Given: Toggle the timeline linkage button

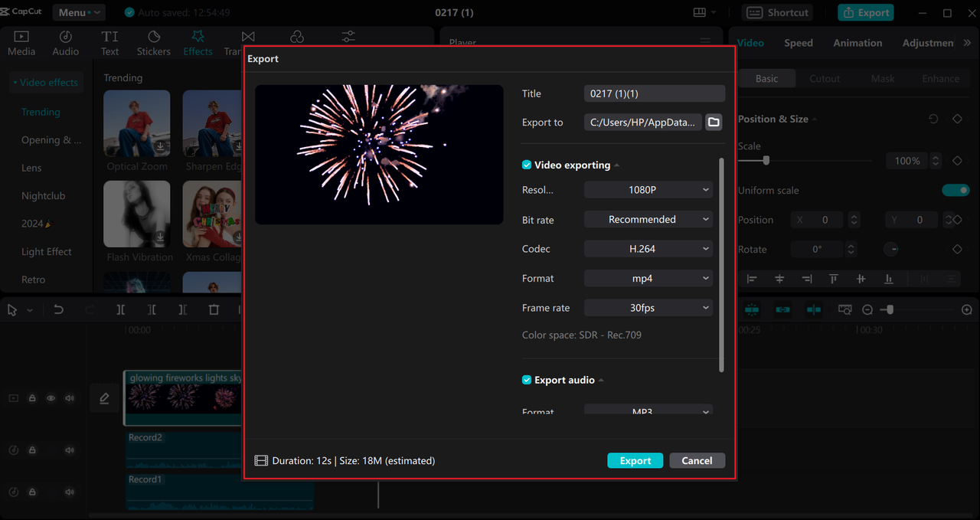Looking at the screenshot, I should click(782, 309).
